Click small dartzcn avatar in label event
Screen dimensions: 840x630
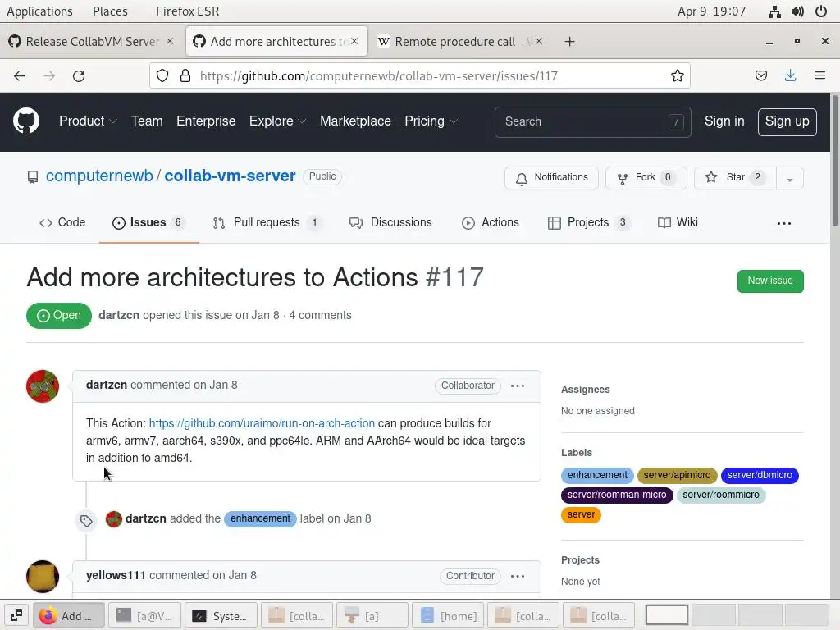click(113, 518)
